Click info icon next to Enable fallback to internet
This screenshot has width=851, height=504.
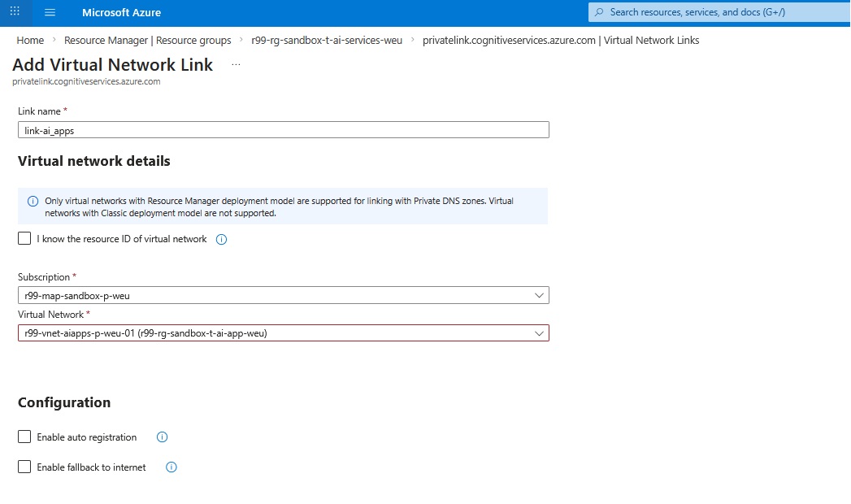click(x=172, y=467)
